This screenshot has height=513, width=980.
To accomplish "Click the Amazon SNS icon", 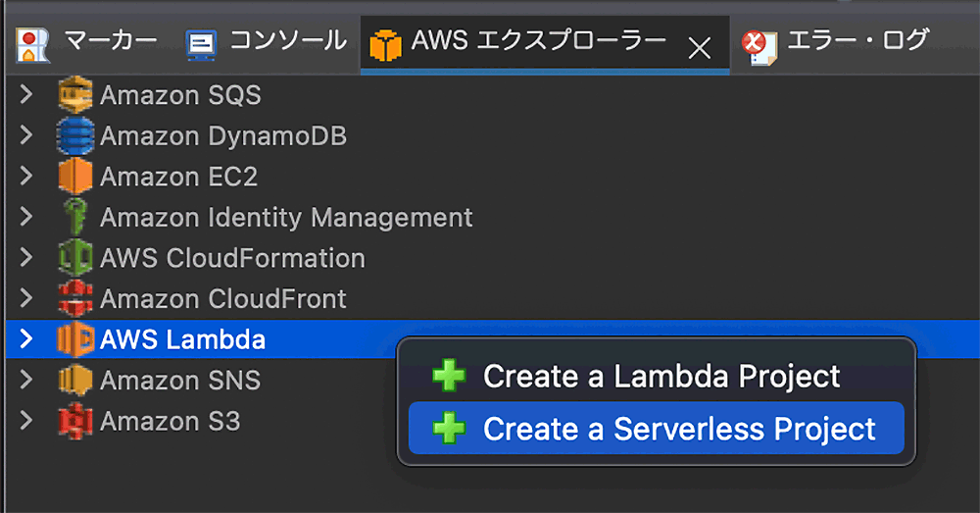I will click(74, 380).
